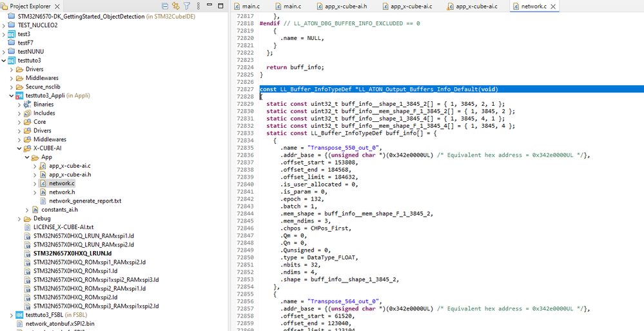
Task: Collapse all items in Project Explorer
Action: 164,6
